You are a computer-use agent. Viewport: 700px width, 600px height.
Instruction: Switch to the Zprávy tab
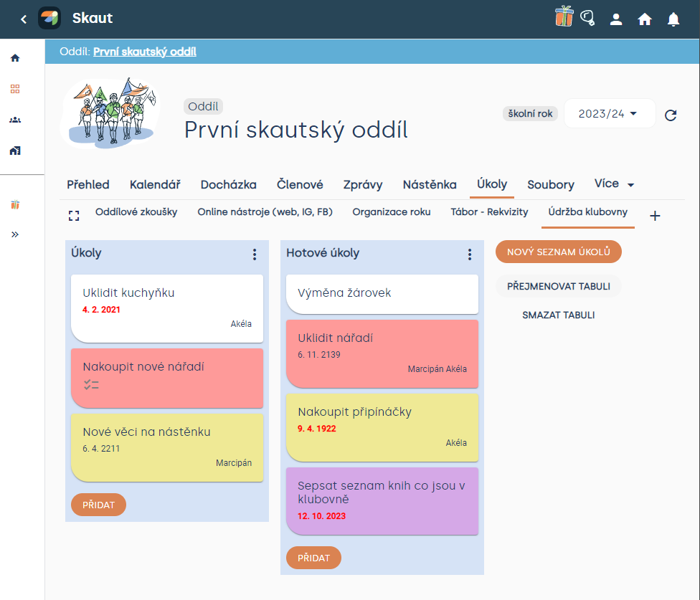point(363,185)
